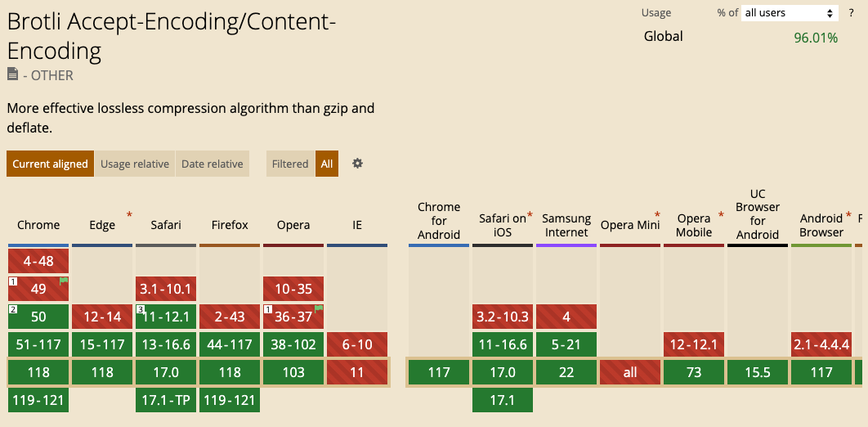Click the Opera Mini 'all' cell

629,372
